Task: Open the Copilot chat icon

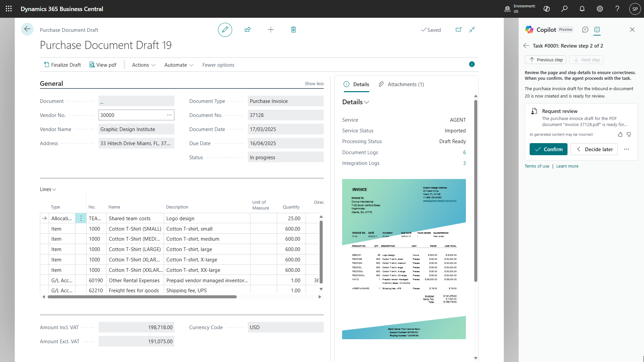Action: point(585,29)
